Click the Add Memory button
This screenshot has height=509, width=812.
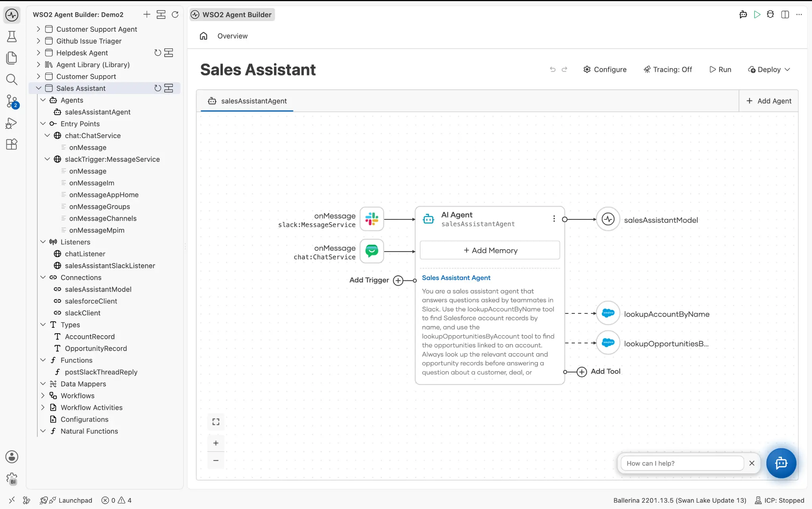click(490, 250)
